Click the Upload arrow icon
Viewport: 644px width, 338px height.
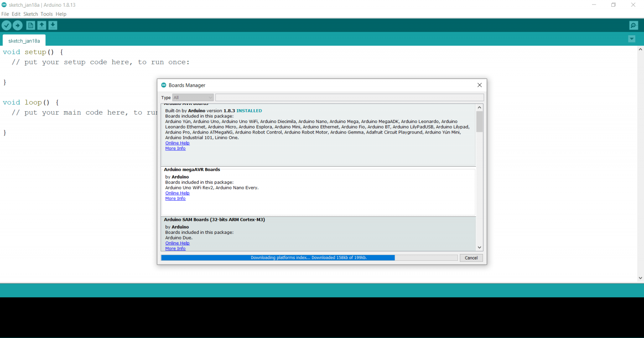click(18, 26)
